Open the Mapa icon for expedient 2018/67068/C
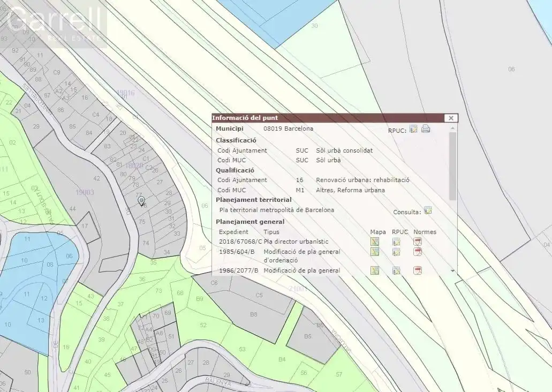 375,242
